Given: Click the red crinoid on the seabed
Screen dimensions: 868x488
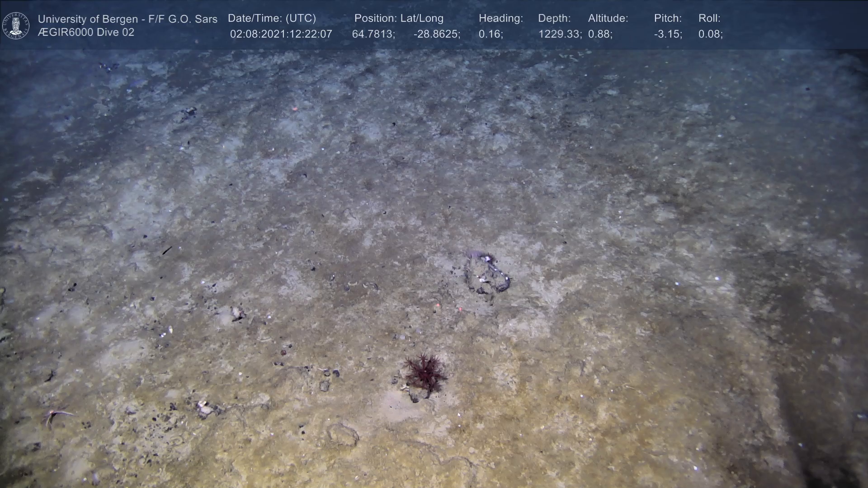Looking at the screenshot, I should [425, 373].
